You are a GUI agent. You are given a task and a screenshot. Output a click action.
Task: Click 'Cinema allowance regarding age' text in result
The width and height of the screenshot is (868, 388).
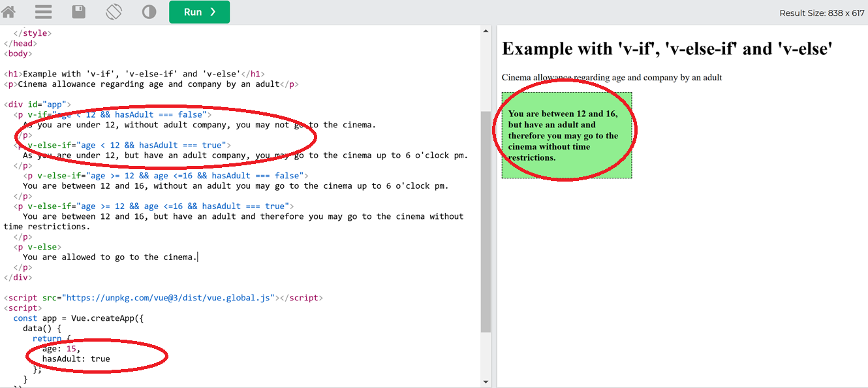(x=612, y=77)
